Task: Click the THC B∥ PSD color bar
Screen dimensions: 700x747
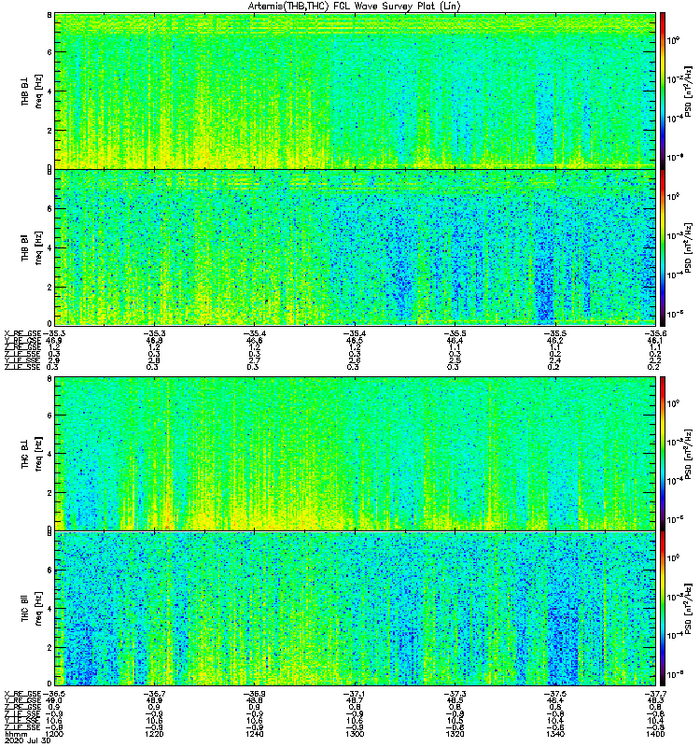Action: click(x=663, y=609)
